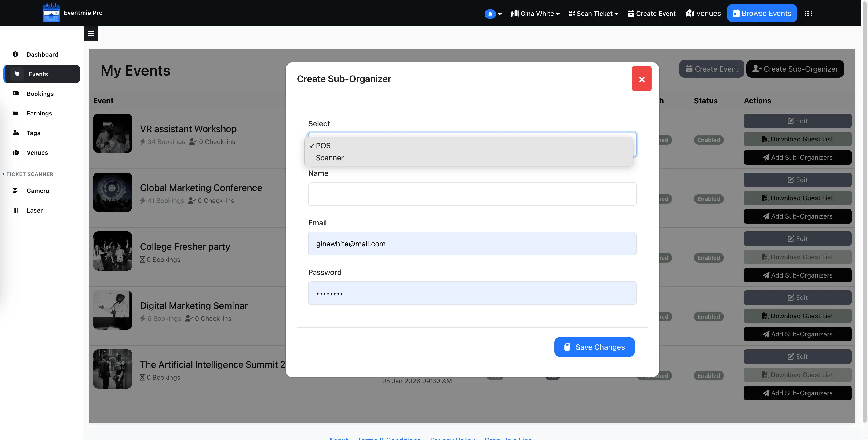
Task: Click the hamburger sidebar toggle icon
Action: pyautogui.click(x=91, y=33)
